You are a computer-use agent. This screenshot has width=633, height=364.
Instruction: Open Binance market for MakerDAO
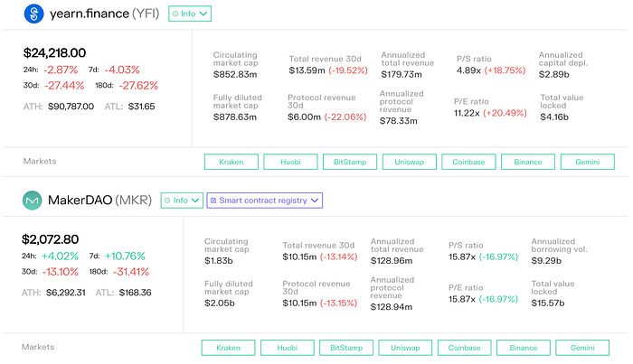pos(524,348)
